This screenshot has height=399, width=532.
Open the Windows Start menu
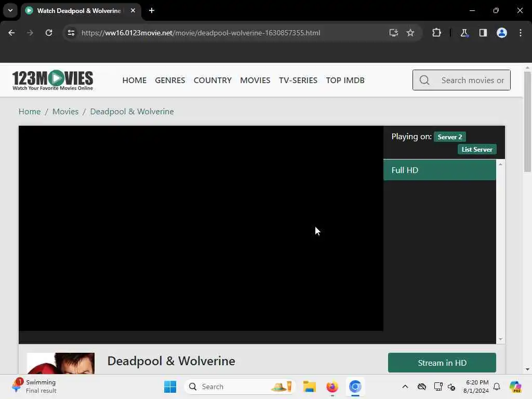[170, 387]
